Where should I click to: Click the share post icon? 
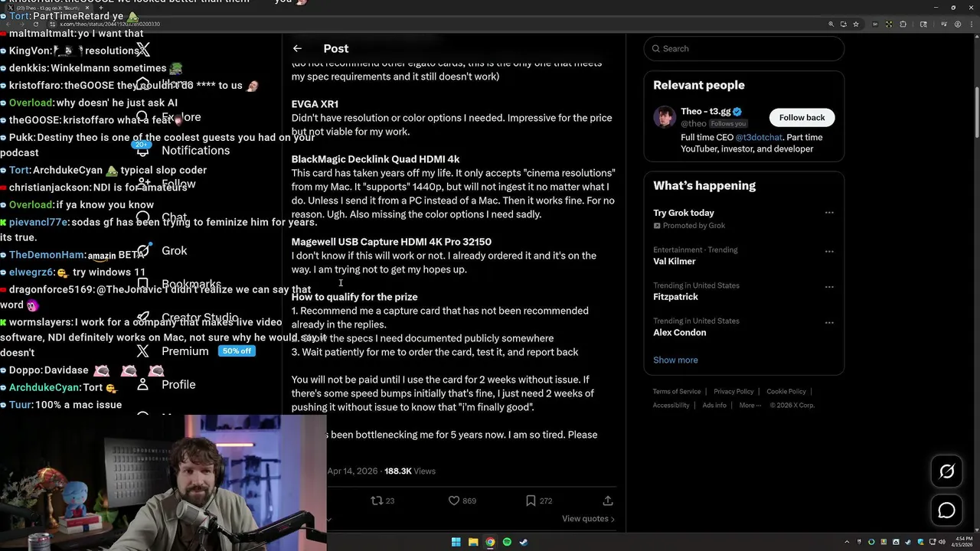point(608,500)
